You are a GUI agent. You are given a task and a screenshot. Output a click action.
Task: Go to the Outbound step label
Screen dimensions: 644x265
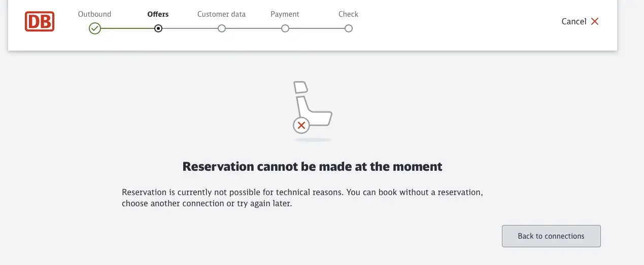[x=94, y=14]
